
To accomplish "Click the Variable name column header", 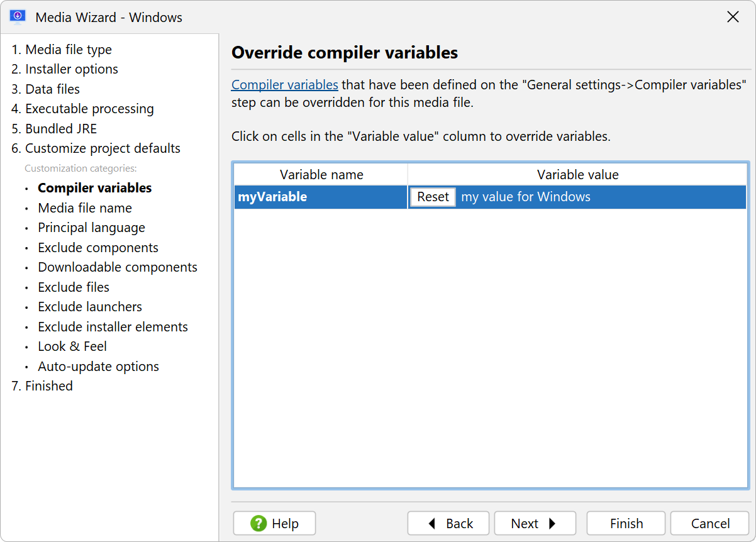I will tap(321, 175).
